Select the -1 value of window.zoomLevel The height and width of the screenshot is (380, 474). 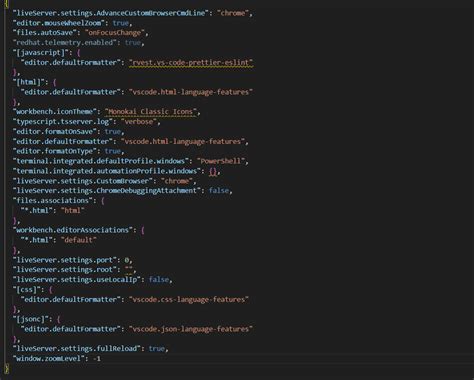click(x=97, y=359)
